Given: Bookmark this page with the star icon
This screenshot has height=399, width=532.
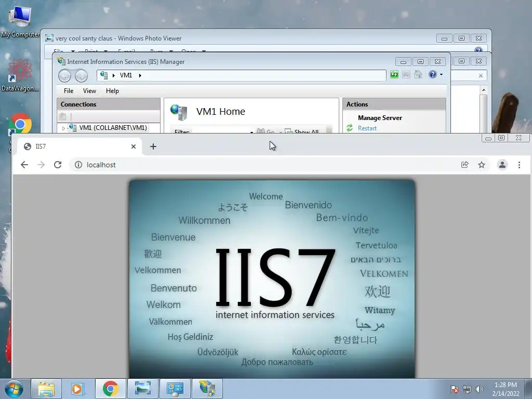Looking at the screenshot, I should click(x=482, y=165).
